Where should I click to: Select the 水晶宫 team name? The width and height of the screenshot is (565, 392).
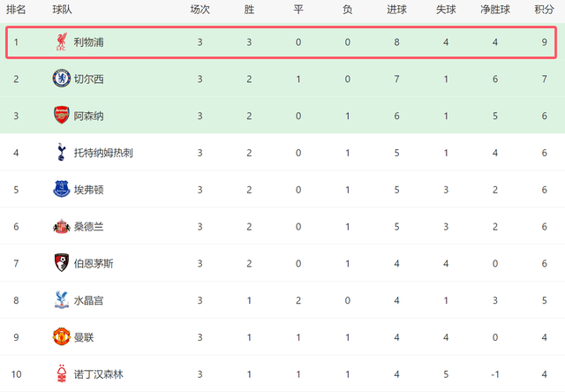pyautogui.click(x=89, y=300)
